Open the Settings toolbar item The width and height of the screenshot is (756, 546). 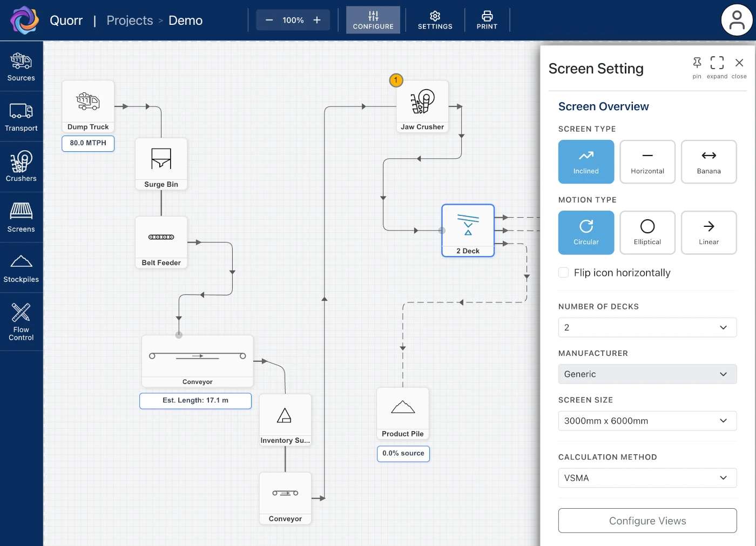click(x=435, y=20)
